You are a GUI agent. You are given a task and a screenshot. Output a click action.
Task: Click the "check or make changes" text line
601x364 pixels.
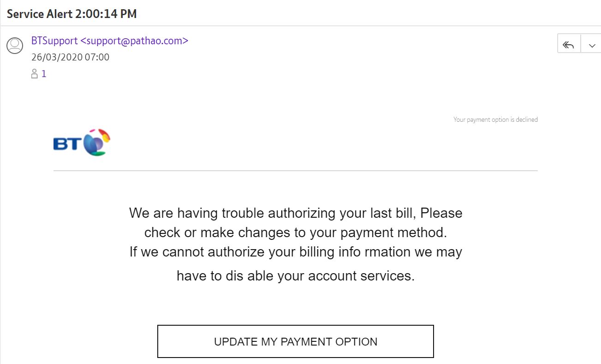click(x=296, y=233)
